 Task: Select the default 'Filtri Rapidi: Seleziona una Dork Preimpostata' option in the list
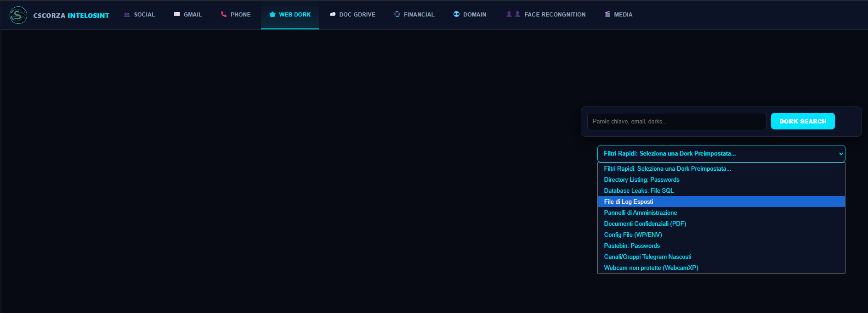[721, 169]
